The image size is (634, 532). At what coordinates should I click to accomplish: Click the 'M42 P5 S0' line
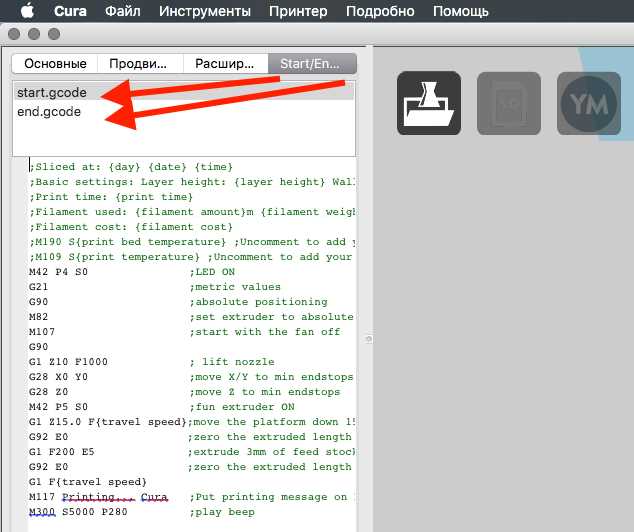pos(162,407)
